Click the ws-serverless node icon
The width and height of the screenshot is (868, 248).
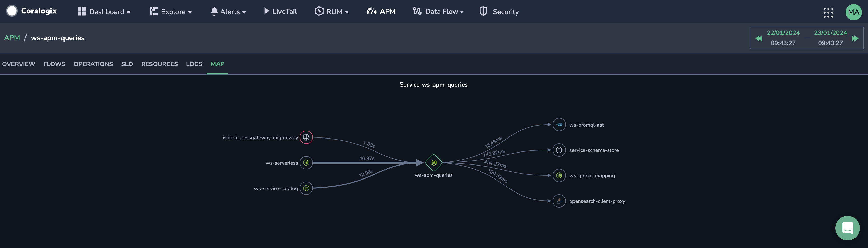coord(306,163)
